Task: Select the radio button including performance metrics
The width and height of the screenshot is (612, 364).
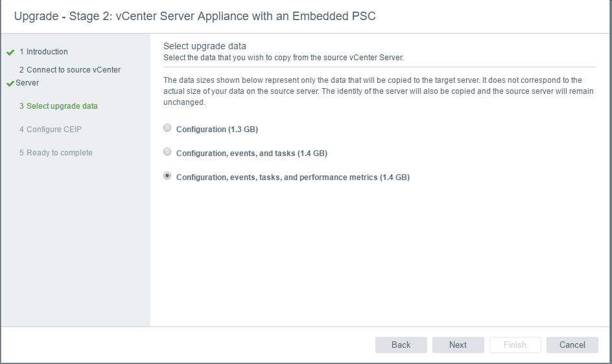Action: [168, 176]
